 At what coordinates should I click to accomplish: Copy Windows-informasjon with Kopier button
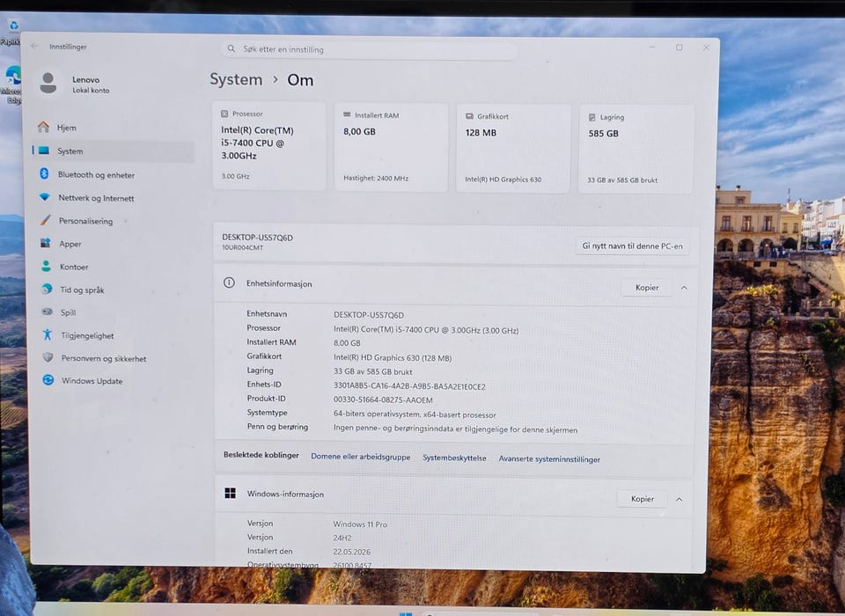click(643, 498)
